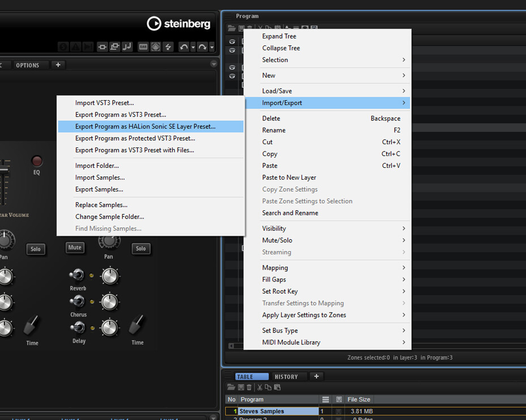This screenshot has width=526, height=420.
Task: Open the OPTIONS tab
Action: (28, 65)
